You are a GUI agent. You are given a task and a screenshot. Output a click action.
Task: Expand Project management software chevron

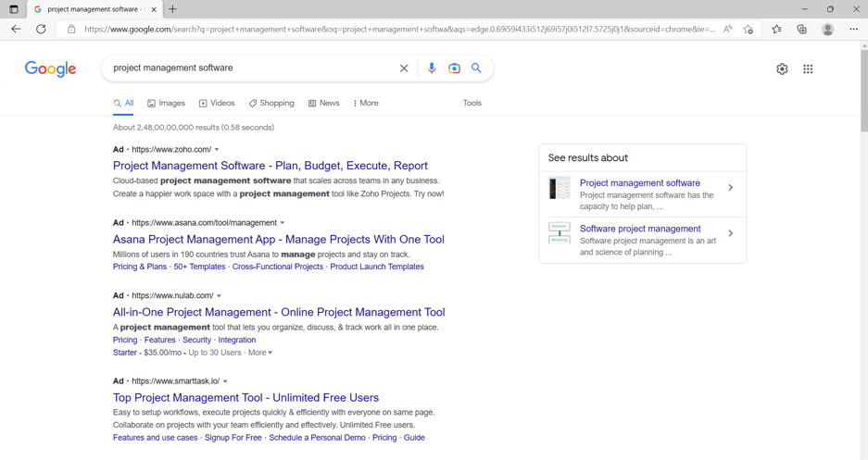click(731, 188)
